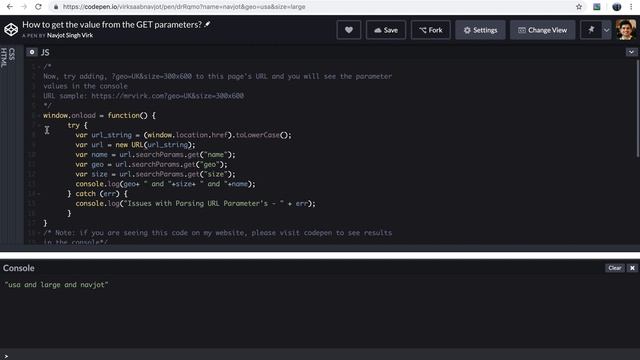Switch to the CSS editor tab
The image size is (640, 360).
coord(11,54)
